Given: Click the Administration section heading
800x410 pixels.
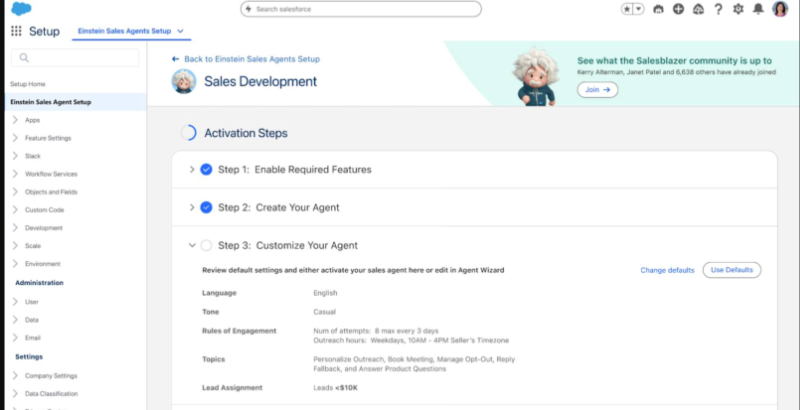Looking at the screenshot, I should click(x=39, y=283).
